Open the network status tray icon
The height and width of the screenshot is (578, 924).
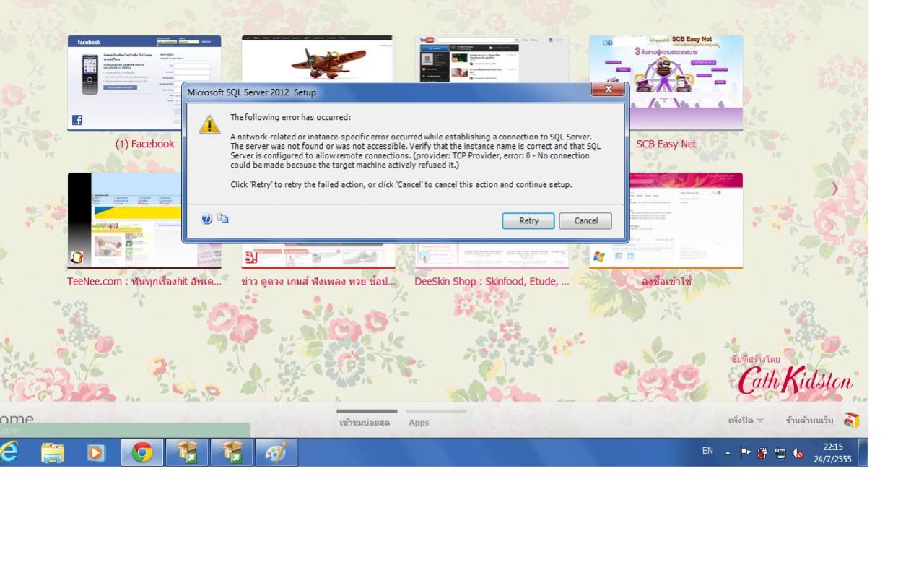pyautogui.click(x=780, y=452)
